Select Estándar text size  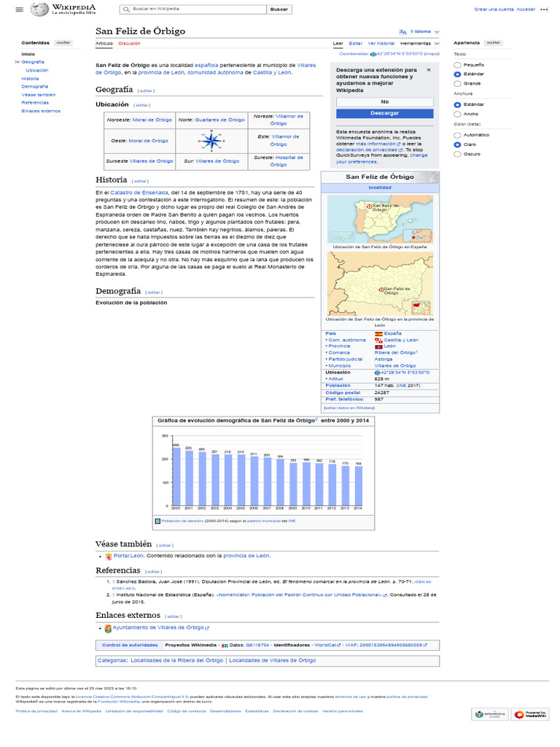click(x=457, y=74)
